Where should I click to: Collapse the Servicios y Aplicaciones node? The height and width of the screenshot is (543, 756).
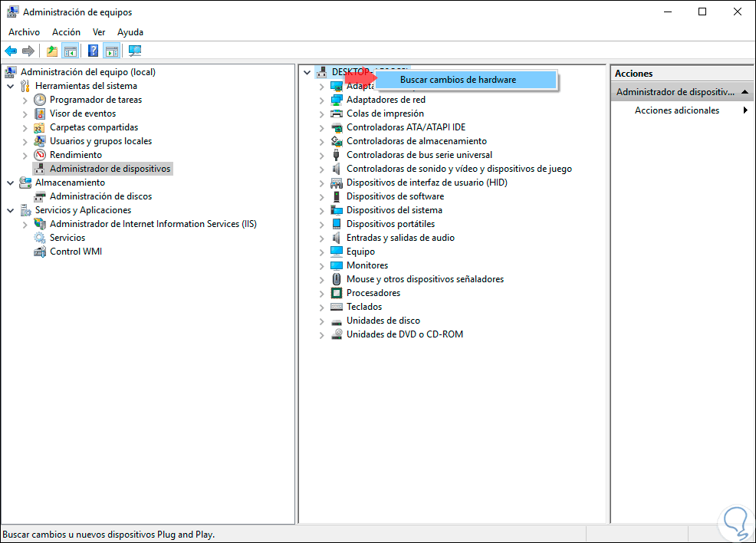click(x=11, y=210)
